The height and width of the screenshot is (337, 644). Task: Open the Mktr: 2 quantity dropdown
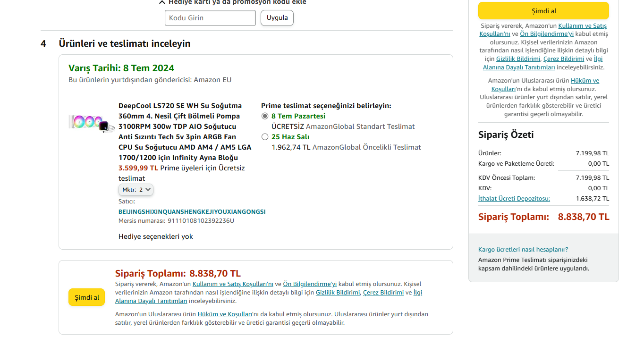point(136,190)
